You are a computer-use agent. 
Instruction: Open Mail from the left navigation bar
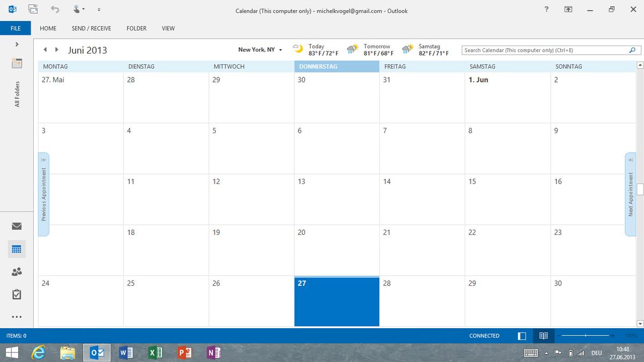[17, 226]
